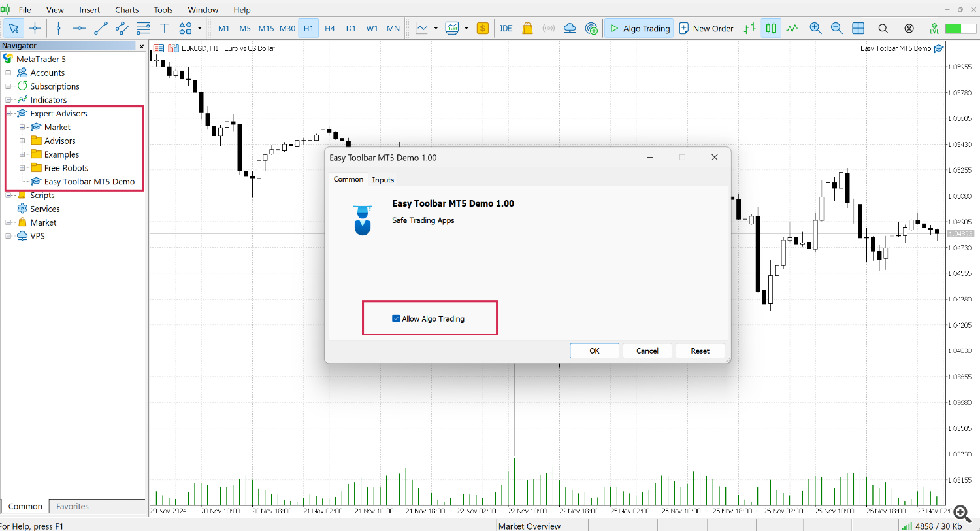Open the search magnifier in toolbar
Screen dimensions: 980x531
coord(883,28)
